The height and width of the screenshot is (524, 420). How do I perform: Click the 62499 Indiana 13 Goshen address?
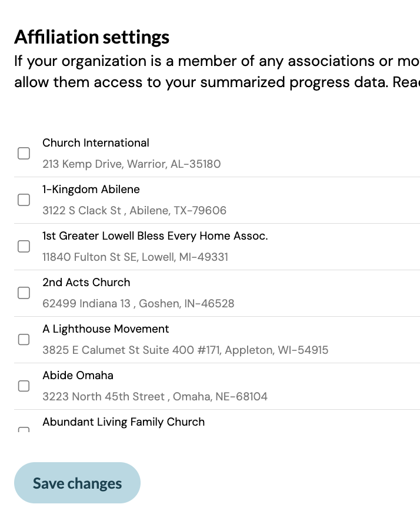(x=138, y=304)
